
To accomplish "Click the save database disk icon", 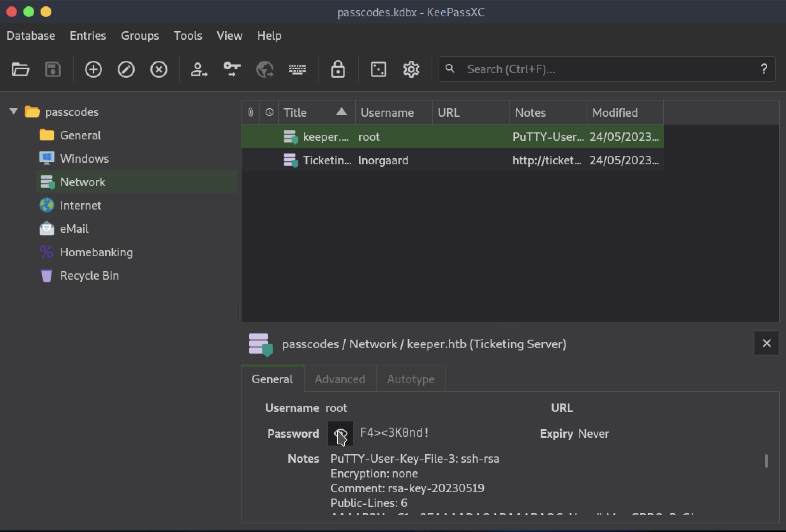I will [x=53, y=70].
